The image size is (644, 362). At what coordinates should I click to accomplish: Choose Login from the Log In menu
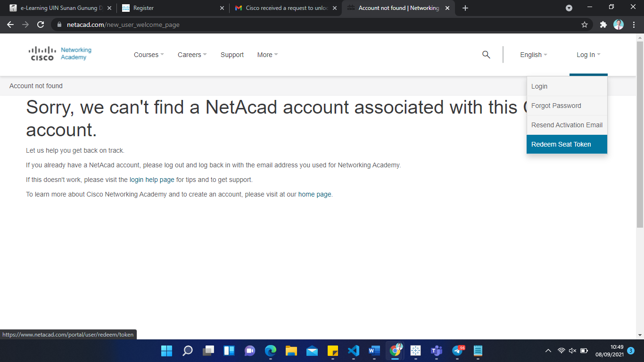coord(567,86)
